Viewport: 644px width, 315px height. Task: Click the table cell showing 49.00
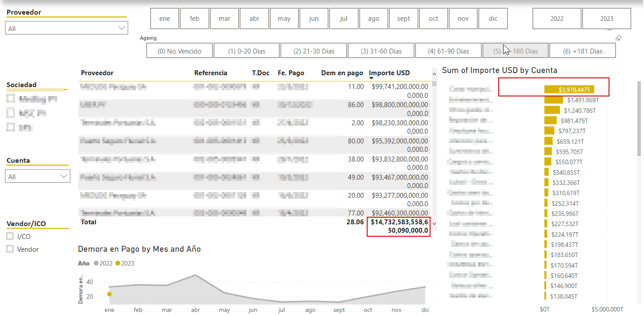pyautogui.click(x=356, y=177)
